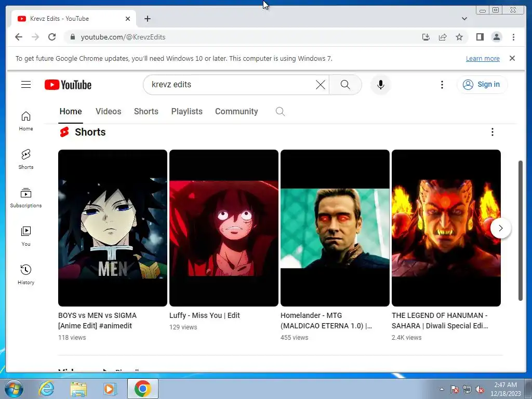
Task: Switch to the channel Shorts tab
Action: 146,111
